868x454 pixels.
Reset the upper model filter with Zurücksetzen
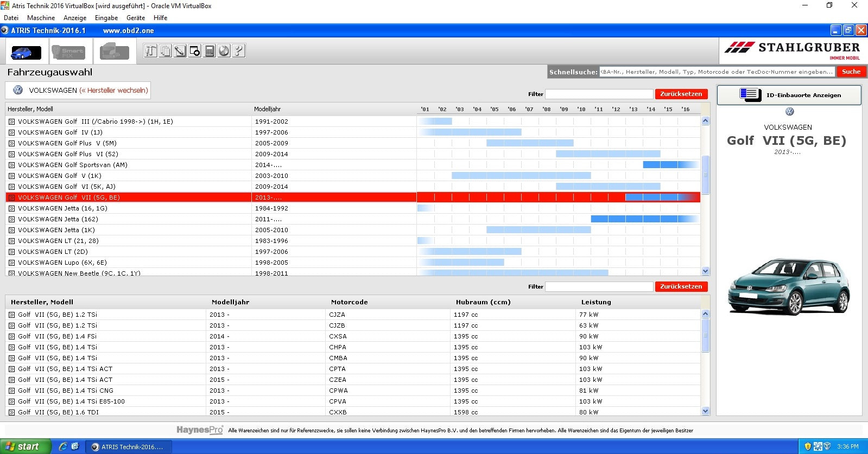[681, 94]
